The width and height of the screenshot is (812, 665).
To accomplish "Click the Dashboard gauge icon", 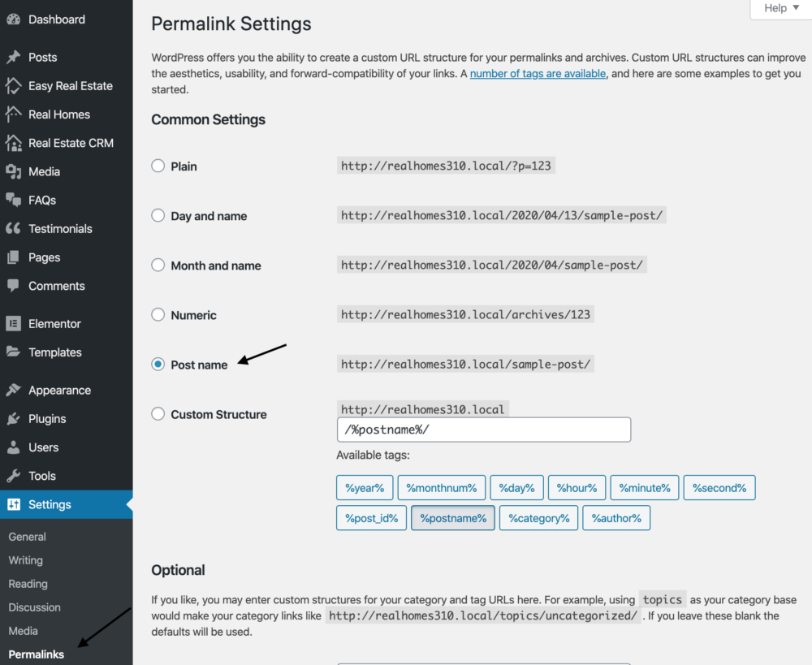I will coord(14,19).
